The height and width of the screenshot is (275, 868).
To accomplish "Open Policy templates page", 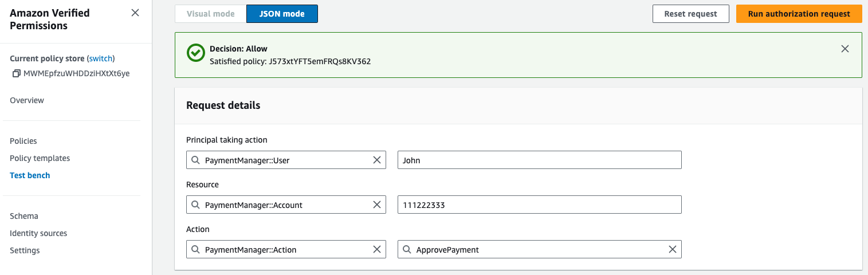I will point(40,158).
